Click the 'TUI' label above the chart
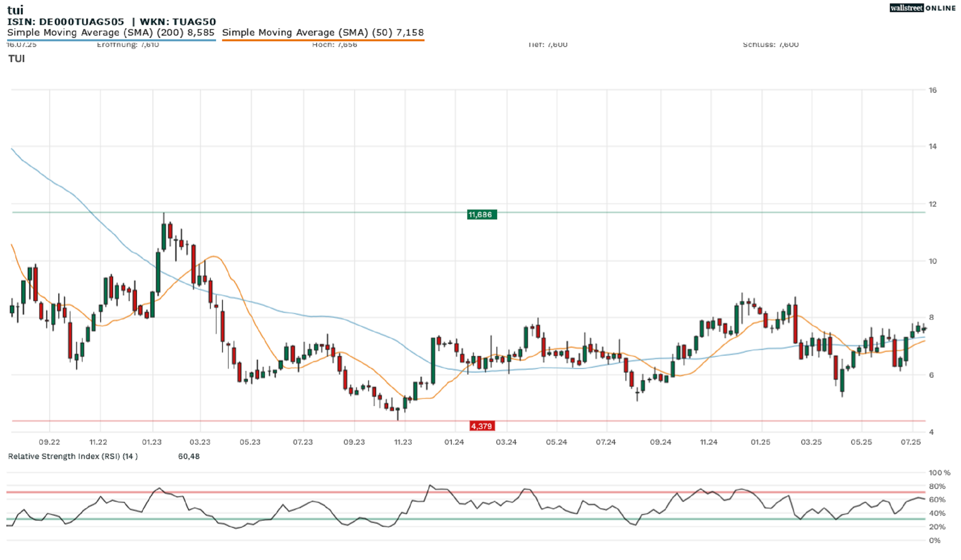 pyautogui.click(x=16, y=58)
